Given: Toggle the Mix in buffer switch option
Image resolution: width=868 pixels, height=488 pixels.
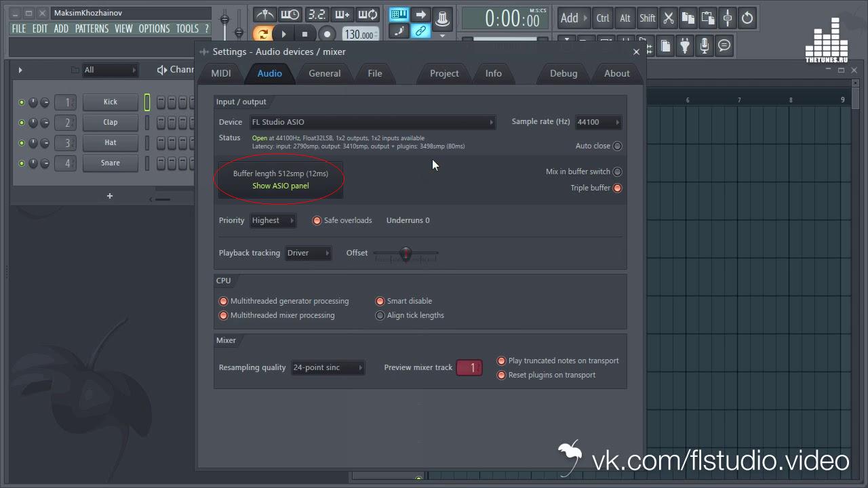Looking at the screenshot, I should click(x=617, y=171).
